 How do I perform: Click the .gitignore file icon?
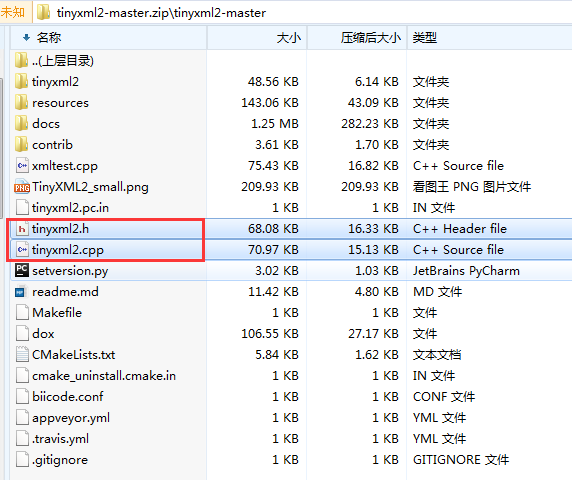coord(22,460)
